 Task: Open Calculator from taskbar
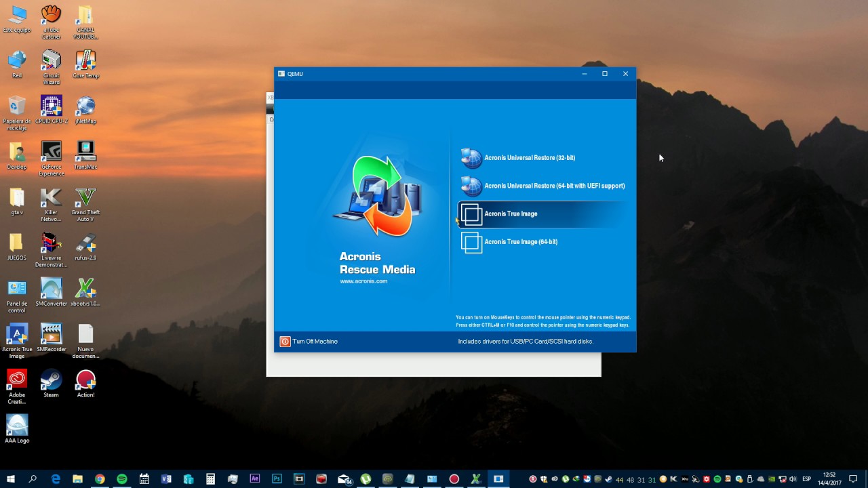pos(211,479)
